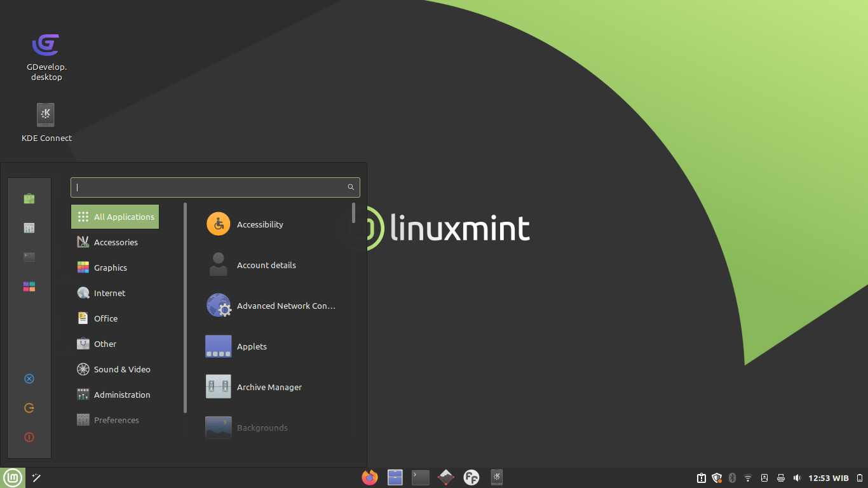Open the Wi-Fi network applet

(748, 478)
